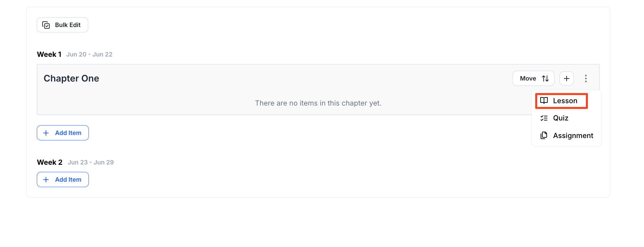
Task: Click the Chapter One title
Action: tap(71, 78)
